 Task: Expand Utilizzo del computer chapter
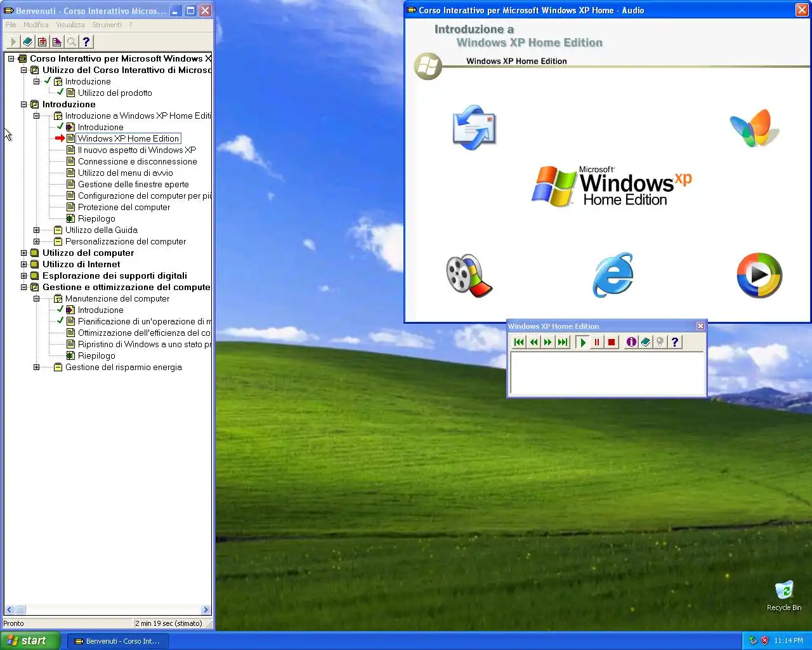coord(23,253)
